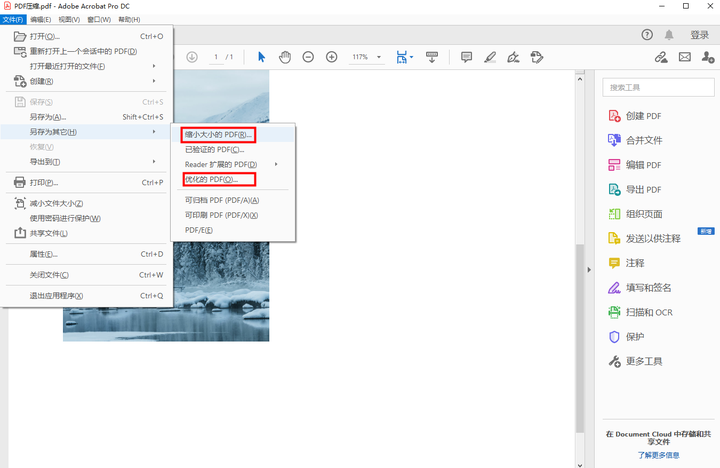
Task: Click the scrolling mode toolbar icon
Action: (432, 57)
